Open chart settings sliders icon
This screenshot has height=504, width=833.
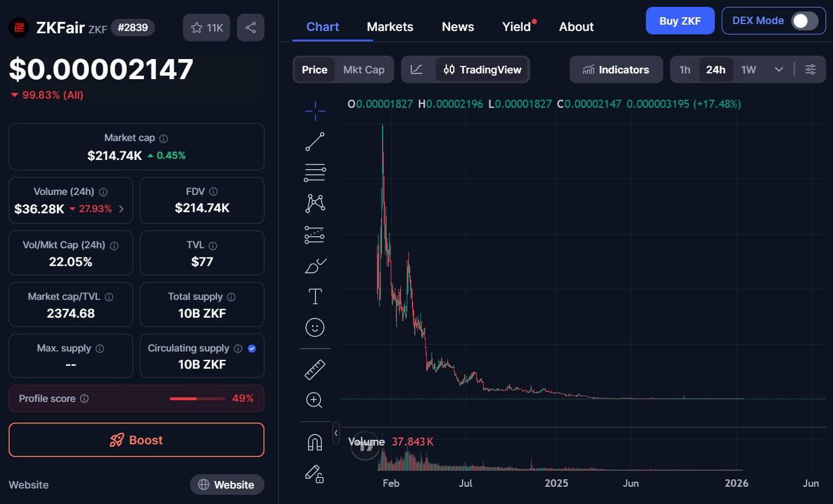click(811, 69)
